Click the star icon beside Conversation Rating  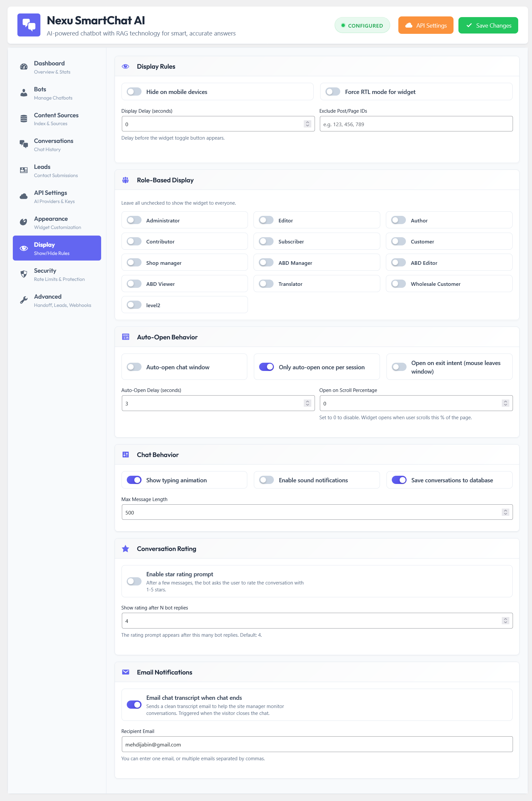coord(125,549)
